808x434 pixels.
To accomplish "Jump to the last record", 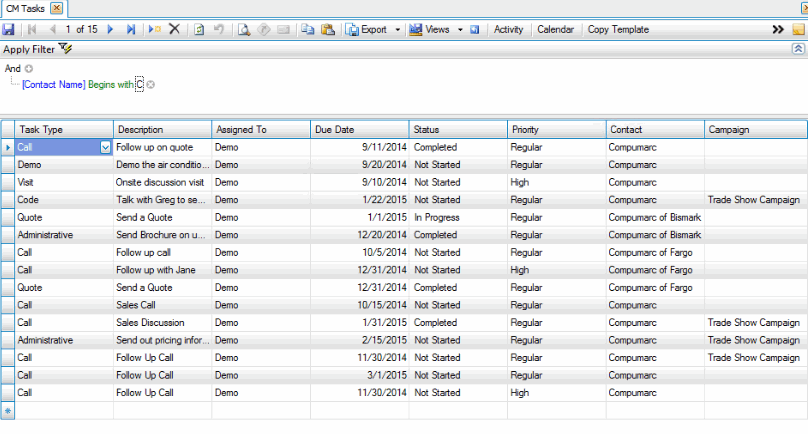I will (131, 30).
